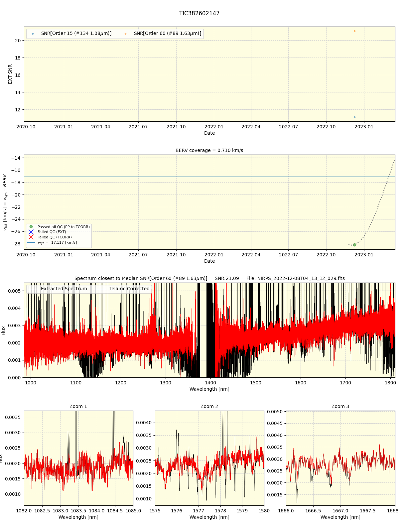Click the EXT SNR y-axis label
399x532 pixels.
pos(10,74)
